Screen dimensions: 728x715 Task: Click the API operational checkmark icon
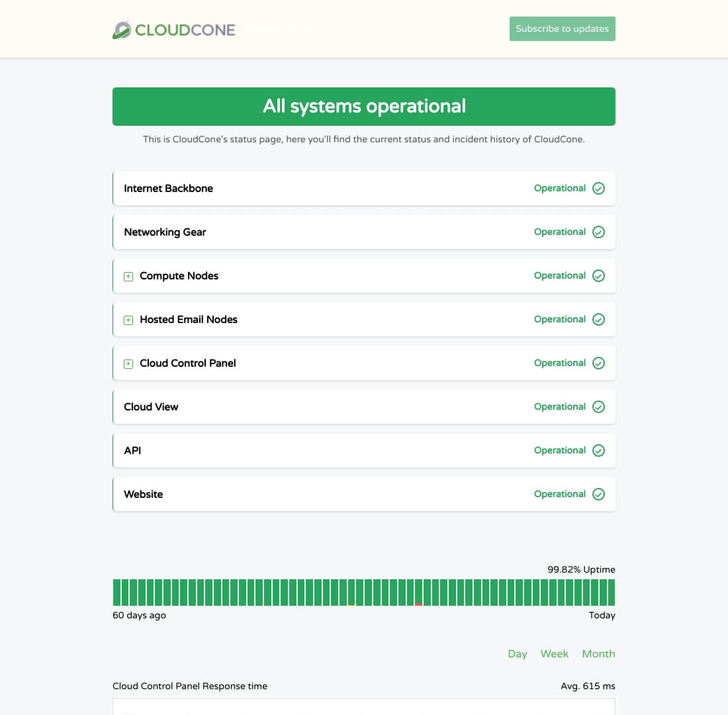598,450
